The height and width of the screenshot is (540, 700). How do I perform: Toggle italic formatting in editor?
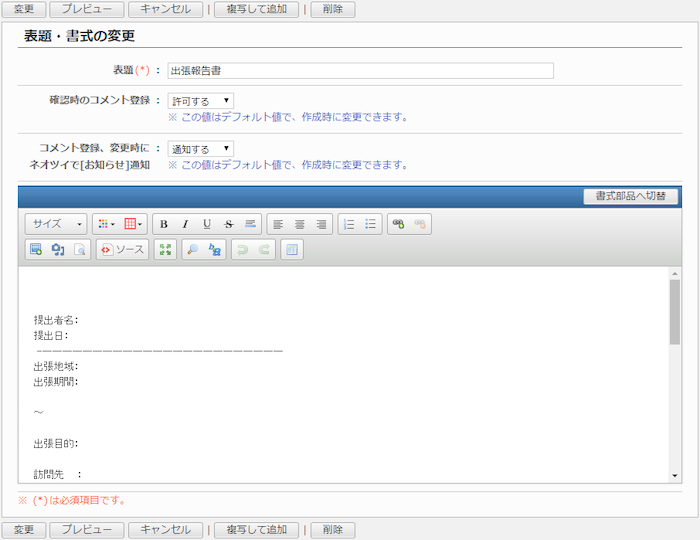185,224
